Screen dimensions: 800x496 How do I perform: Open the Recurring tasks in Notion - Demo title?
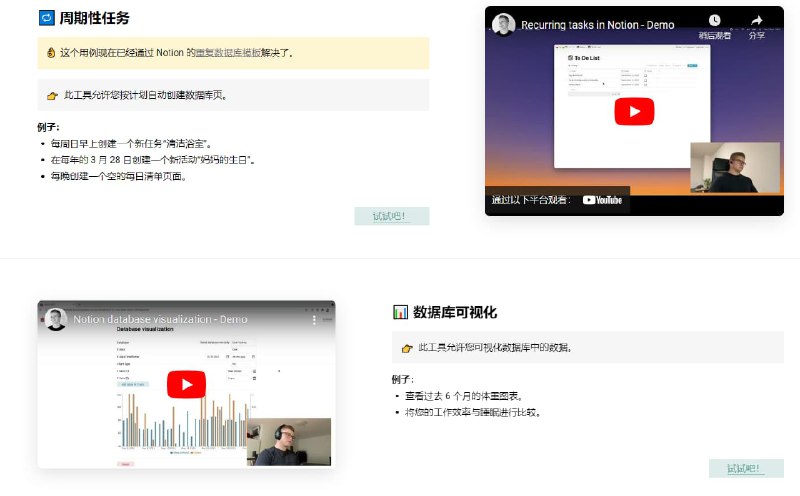(x=597, y=25)
